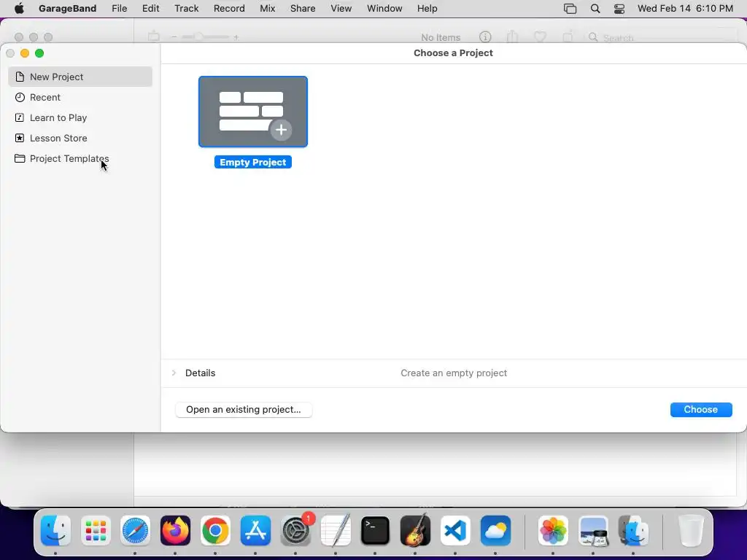The height and width of the screenshot is (560, 747).
Task: Open the File menu
Action: [119, 9]
